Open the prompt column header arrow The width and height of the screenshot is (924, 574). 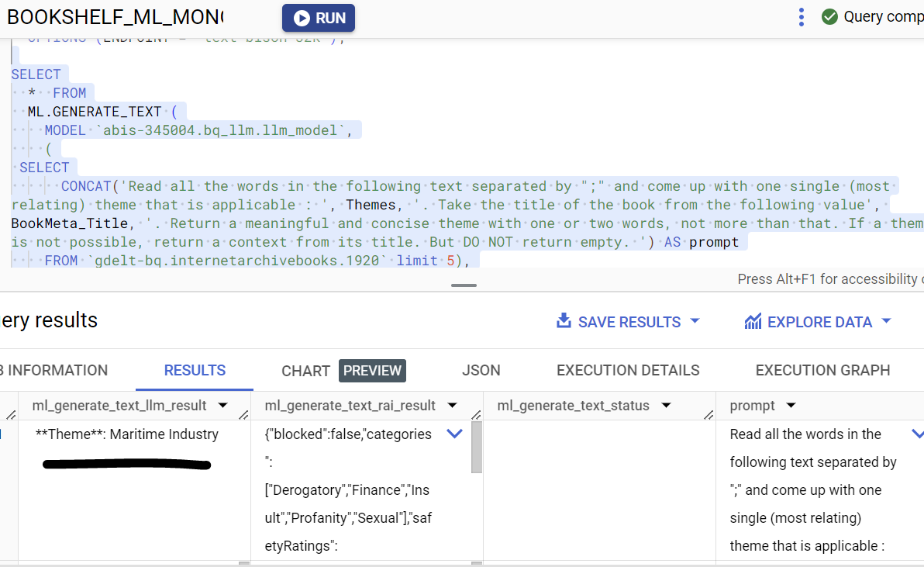pos(791,406)
